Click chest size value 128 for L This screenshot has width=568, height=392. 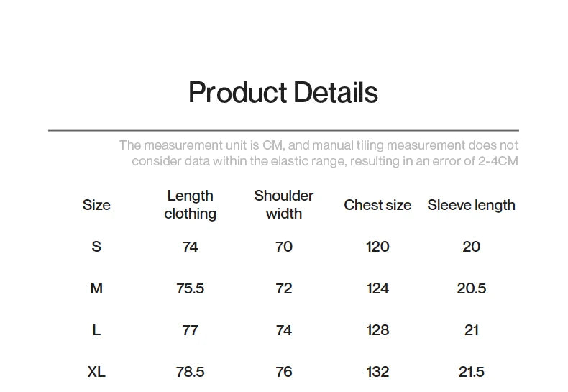[377, 330]
